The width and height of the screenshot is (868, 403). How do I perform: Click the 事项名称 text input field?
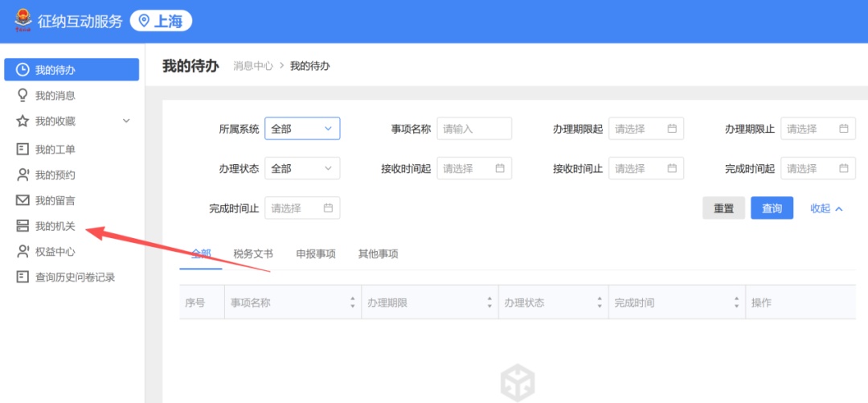click(x=474, y=129)
